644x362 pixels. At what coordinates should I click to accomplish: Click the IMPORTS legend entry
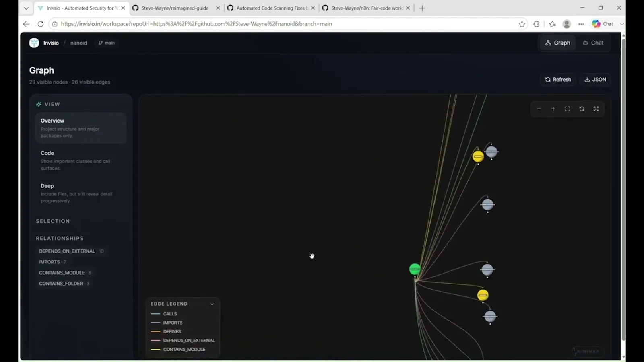pos(167,323)
